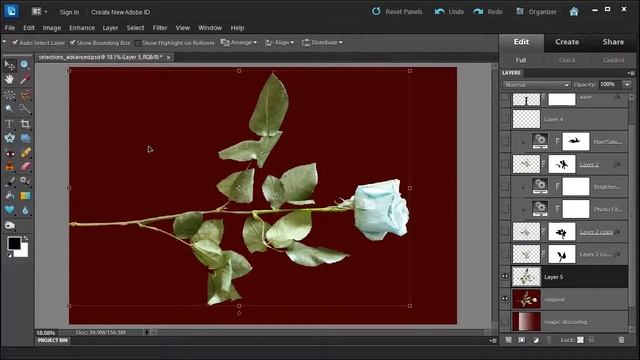
Task: Open the Arrange dropdown
Action: point(239,42)
